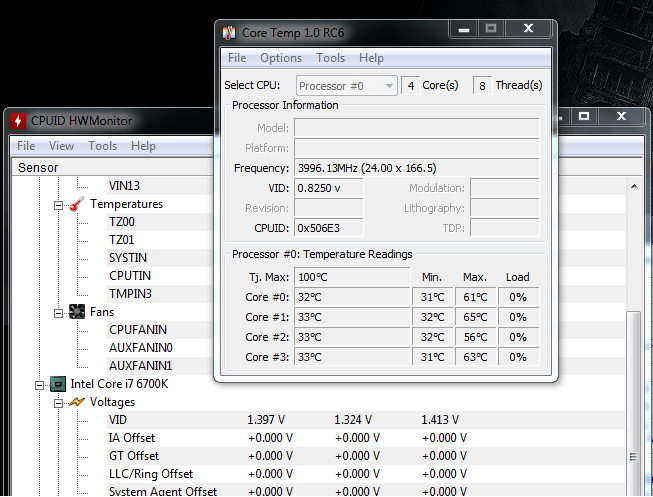Click the thread count box showing 8
This screenshot has width=653, height=497.
[x=482, y=86]
